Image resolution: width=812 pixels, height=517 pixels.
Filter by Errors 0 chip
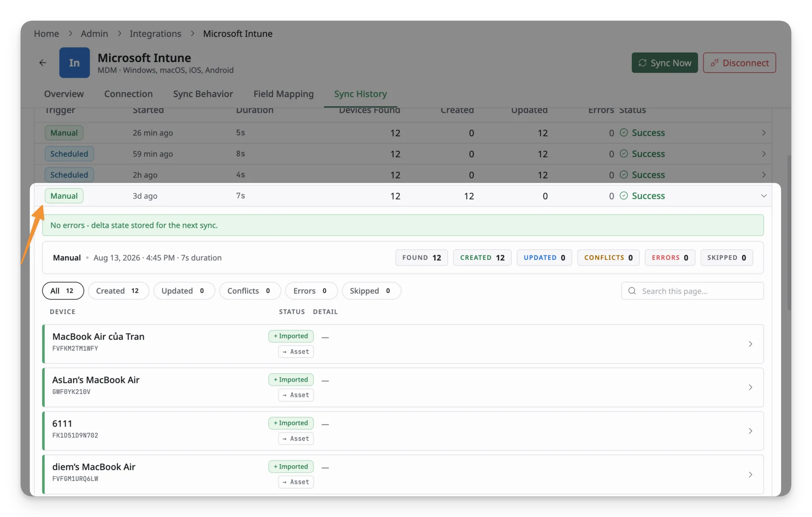point(311,291)
